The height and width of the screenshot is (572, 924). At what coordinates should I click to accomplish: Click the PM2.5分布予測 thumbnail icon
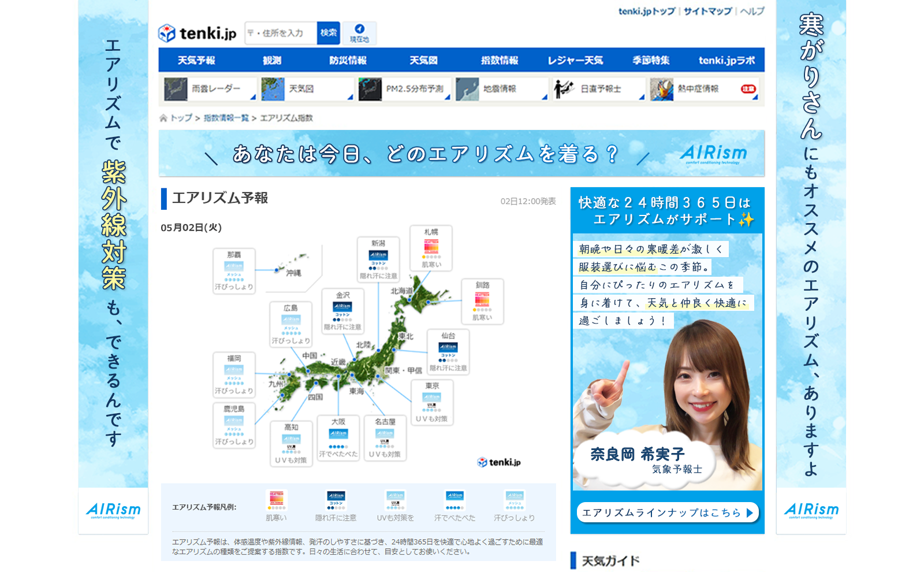[370, 89]
